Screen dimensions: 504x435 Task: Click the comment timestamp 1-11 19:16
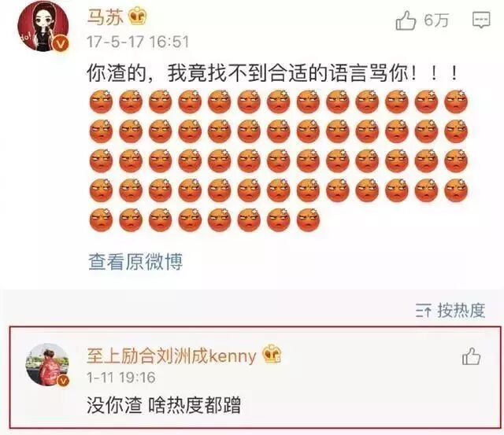(x=121, y=378)
